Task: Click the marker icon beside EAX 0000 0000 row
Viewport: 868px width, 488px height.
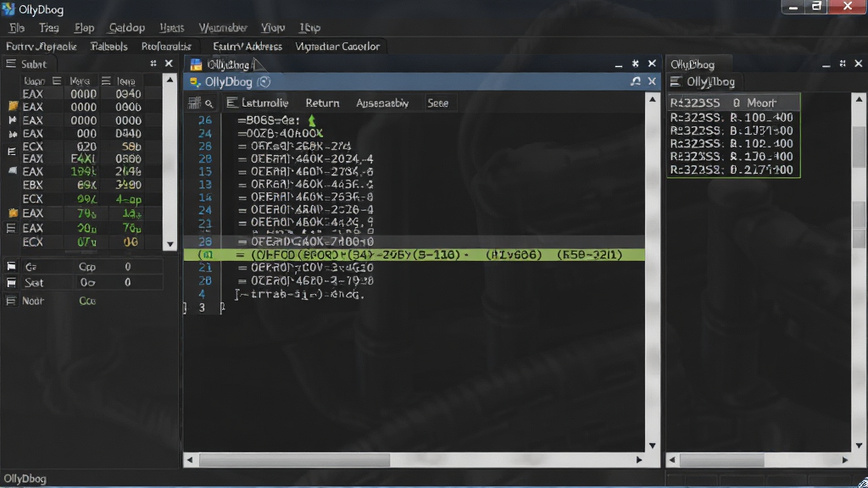Action: (x=12, y=120)
